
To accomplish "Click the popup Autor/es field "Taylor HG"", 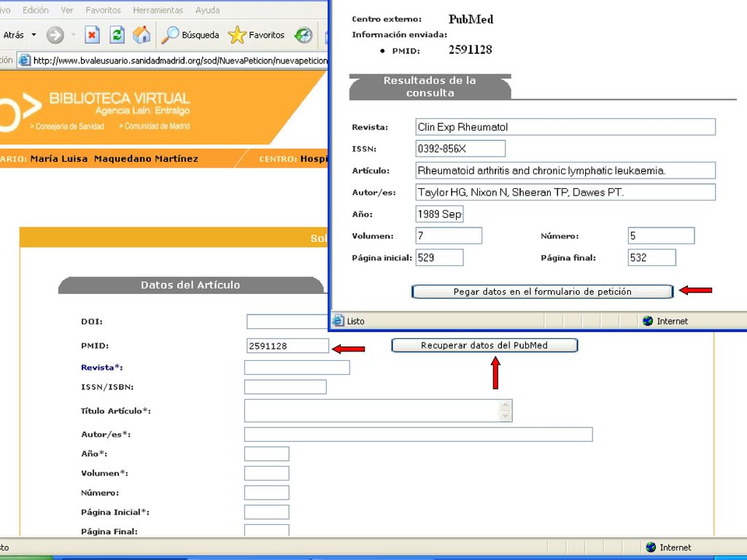I will pos(565,192).
